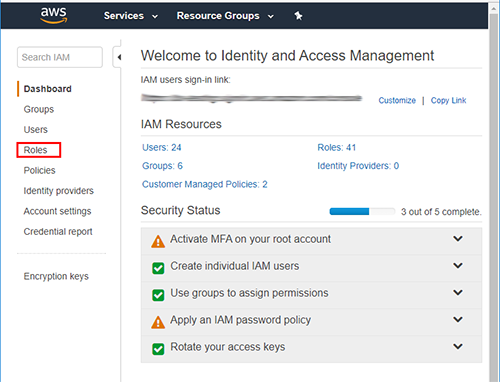Open Users in the IAM sidebar
Screen dimensions: 500x382
pos(36,130)
